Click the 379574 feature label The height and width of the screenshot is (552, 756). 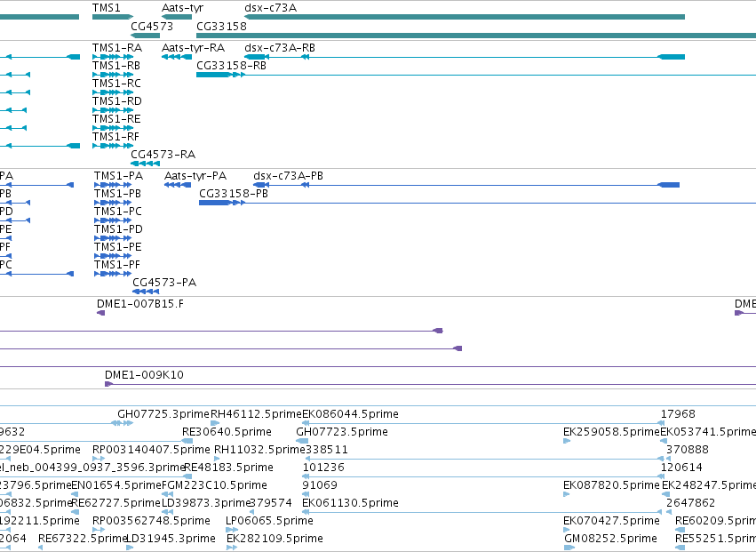pyautogui.click(x=272, y=503)
